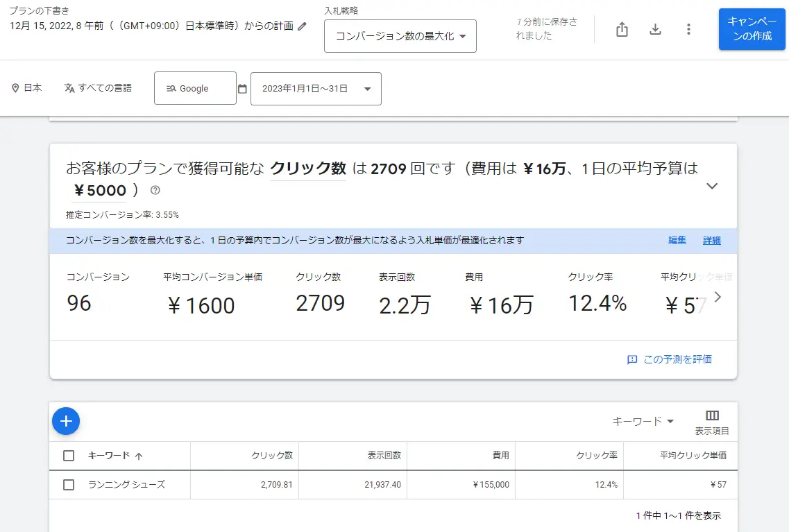
Task: Click the この予測を評価 link
Action: point(677,359)
